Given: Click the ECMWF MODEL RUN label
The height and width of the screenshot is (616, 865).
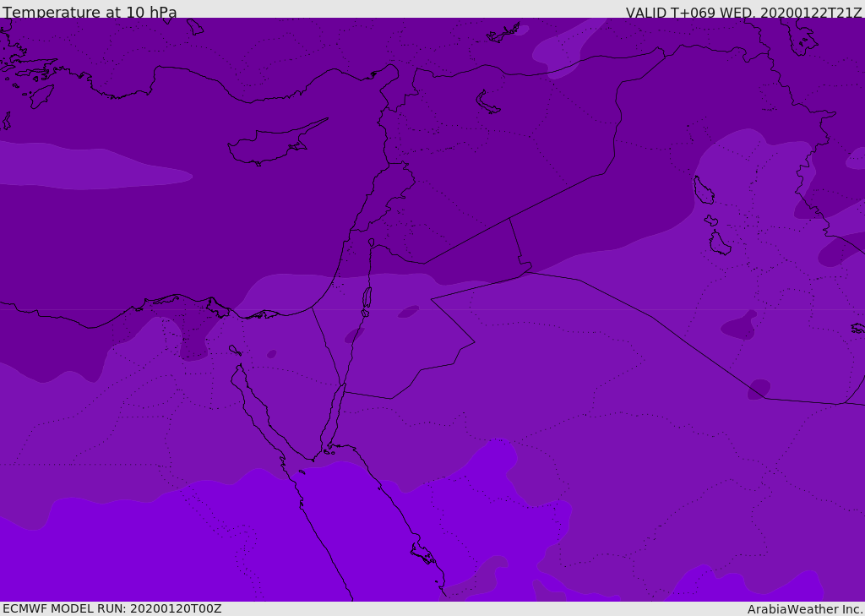Looking at the screenshot, I should (x=112, y=608).
